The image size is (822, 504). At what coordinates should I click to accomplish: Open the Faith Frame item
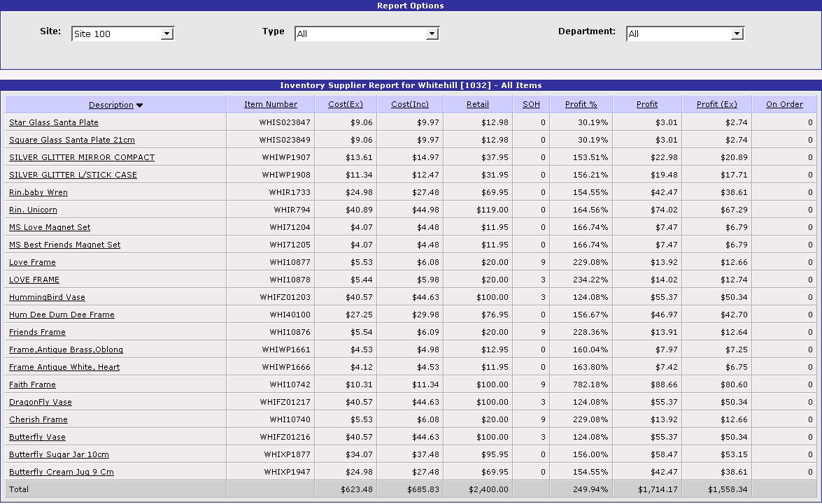(x=32, y=384)
